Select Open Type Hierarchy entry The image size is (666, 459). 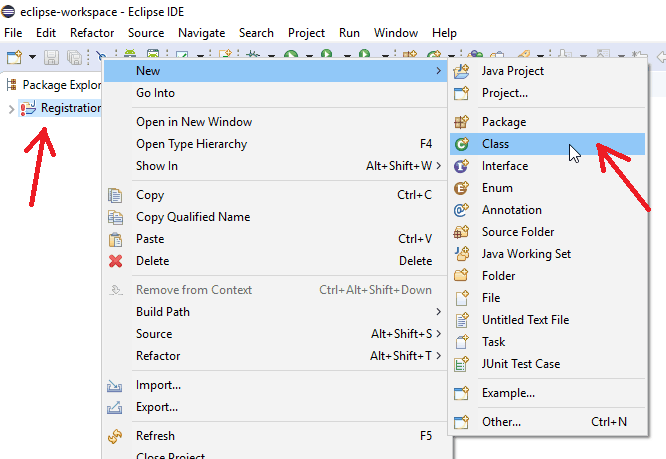point(275,144)
